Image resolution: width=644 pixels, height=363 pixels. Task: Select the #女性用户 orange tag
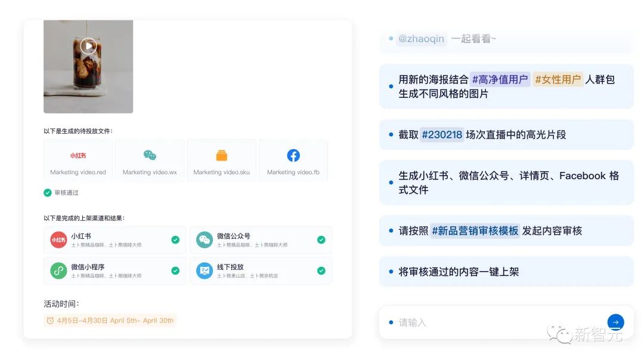point(558,79)
